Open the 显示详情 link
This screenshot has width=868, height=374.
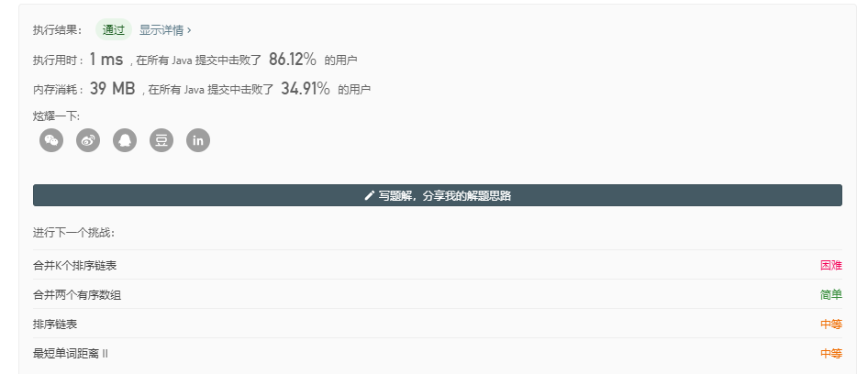pos(161,29)
